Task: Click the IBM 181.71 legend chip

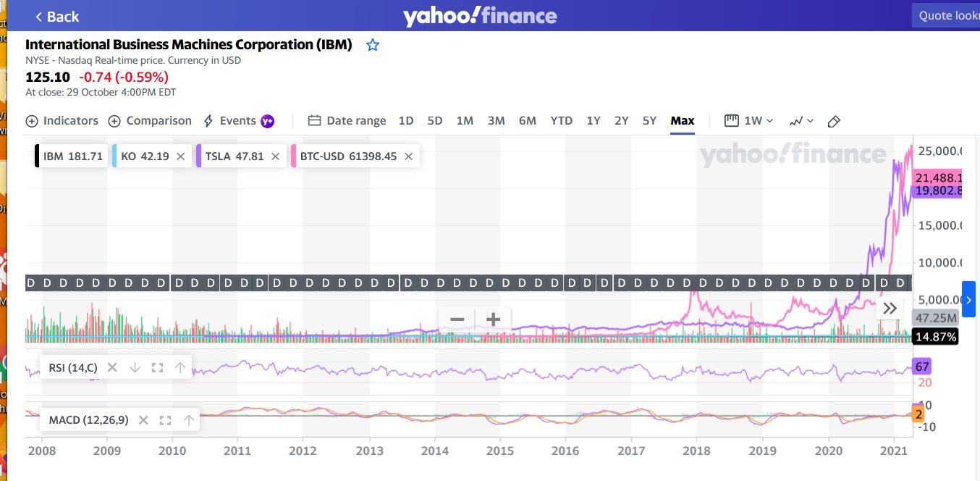Action: pyautogui.click(x=72, y=156)
